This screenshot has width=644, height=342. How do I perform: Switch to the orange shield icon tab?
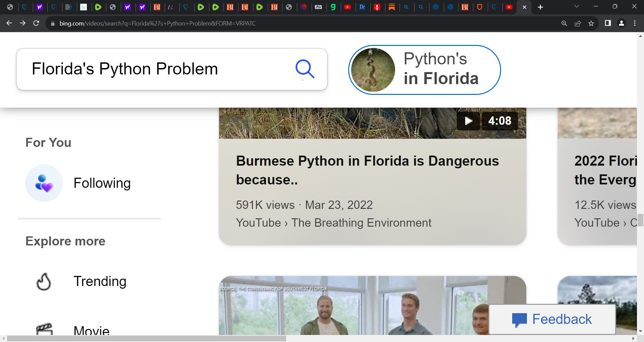(480, 7)
